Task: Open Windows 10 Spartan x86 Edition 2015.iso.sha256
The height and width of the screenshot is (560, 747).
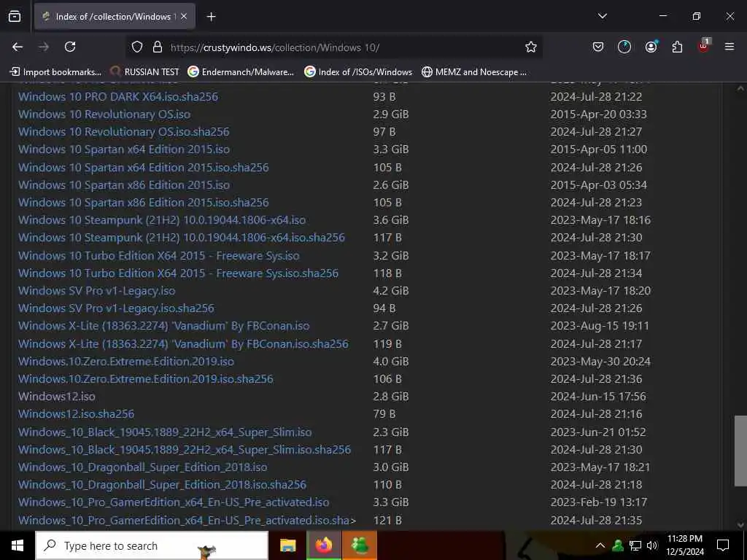Action: click(144, 203)
